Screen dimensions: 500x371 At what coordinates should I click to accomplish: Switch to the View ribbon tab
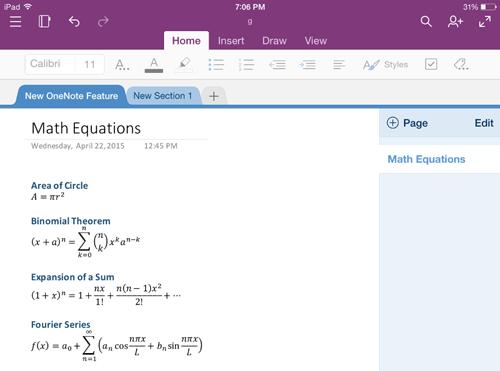point(316,41)
